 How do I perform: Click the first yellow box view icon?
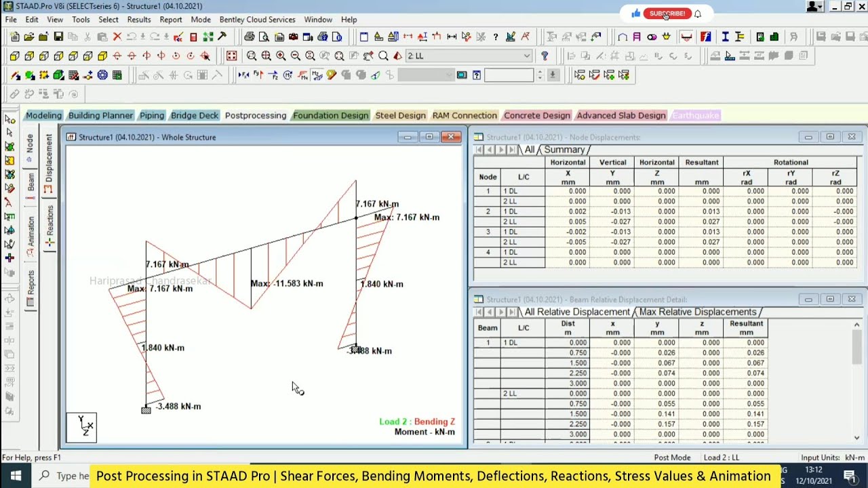(14, 56)
